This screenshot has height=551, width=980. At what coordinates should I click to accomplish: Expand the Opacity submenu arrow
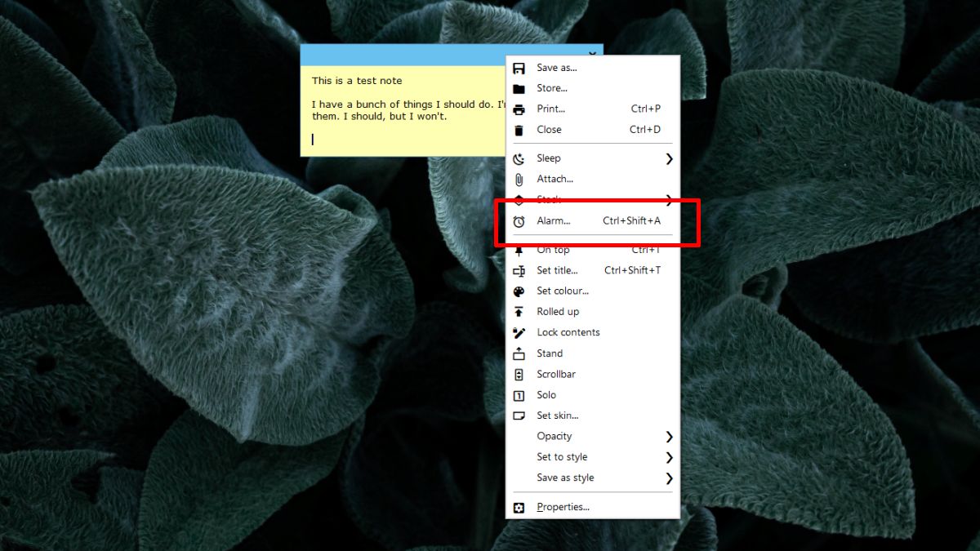point(669,437)
